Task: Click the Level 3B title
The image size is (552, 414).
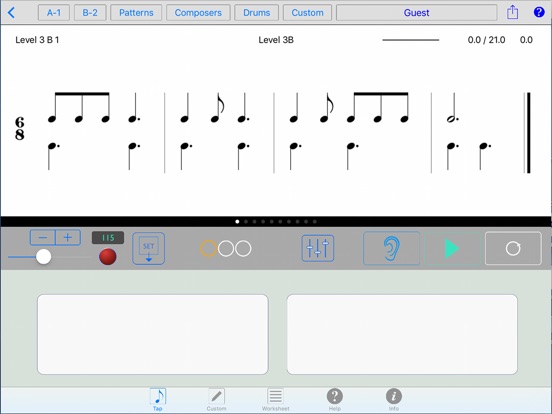Action: [x=276, y=40]
